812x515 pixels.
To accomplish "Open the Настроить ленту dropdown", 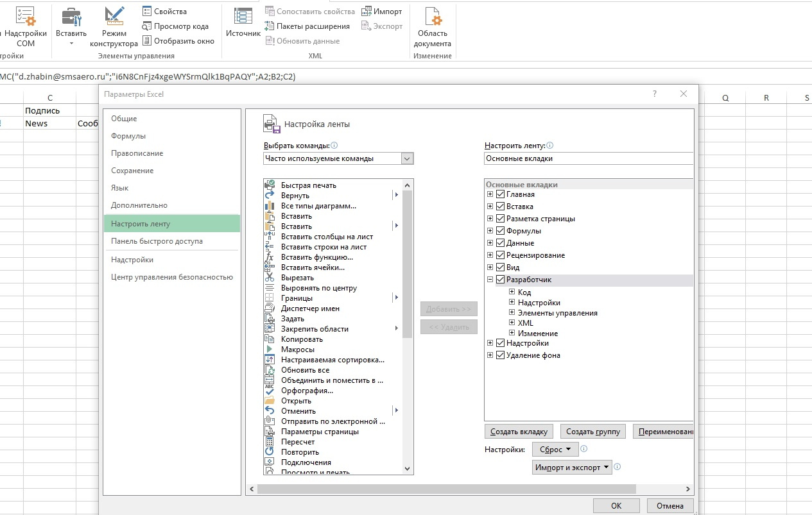I will [589, 158].
